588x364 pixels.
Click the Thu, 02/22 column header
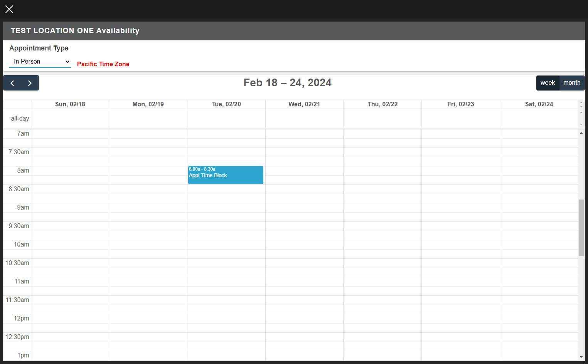[x=382, y=104]
